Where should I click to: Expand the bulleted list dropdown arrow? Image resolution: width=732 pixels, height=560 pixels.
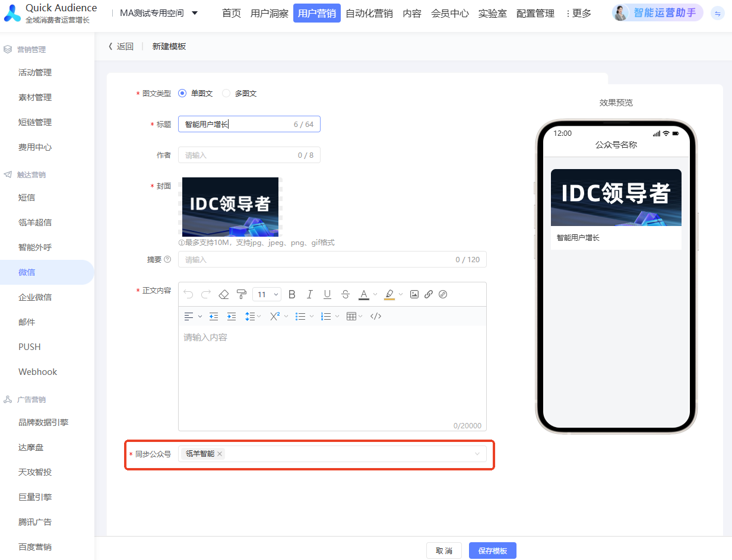(x=312, y=316)
